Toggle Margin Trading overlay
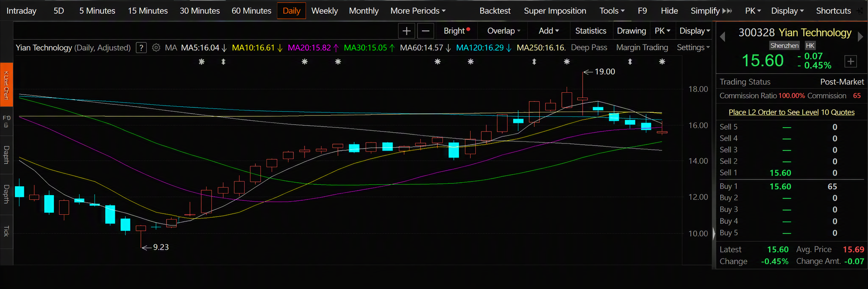Screen dimensions: 868x289 [x=642, y=48]
